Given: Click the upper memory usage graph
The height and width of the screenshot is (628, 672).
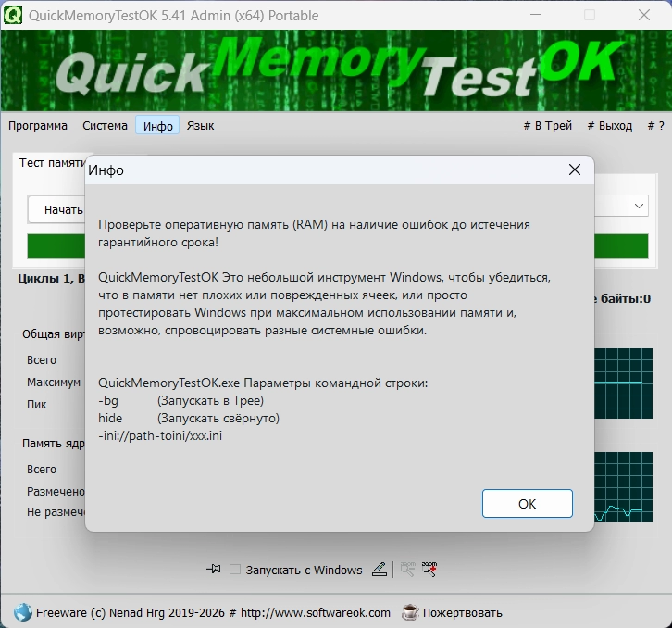Looking at the screenshot, I should [623, 383].
